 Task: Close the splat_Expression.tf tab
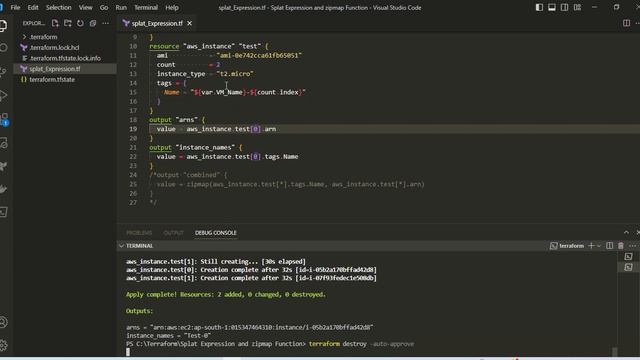click(189, 23)
